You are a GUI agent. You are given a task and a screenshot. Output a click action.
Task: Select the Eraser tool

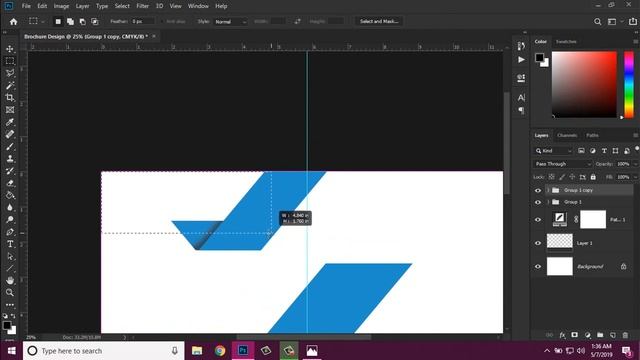pos(10,183)
